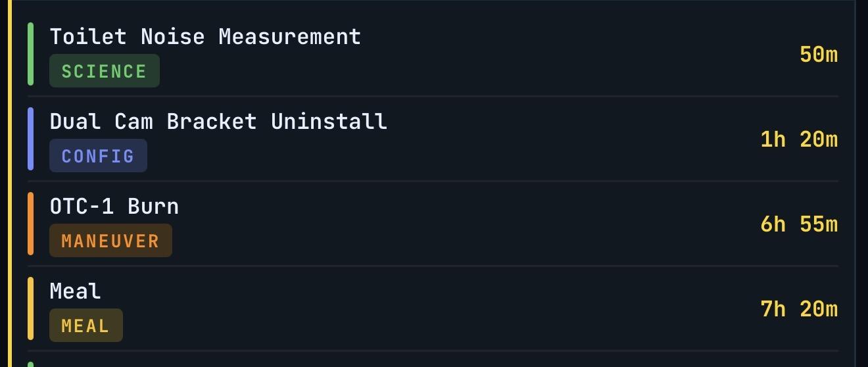Filter by the CONFIG category tag

click(98, 156)
